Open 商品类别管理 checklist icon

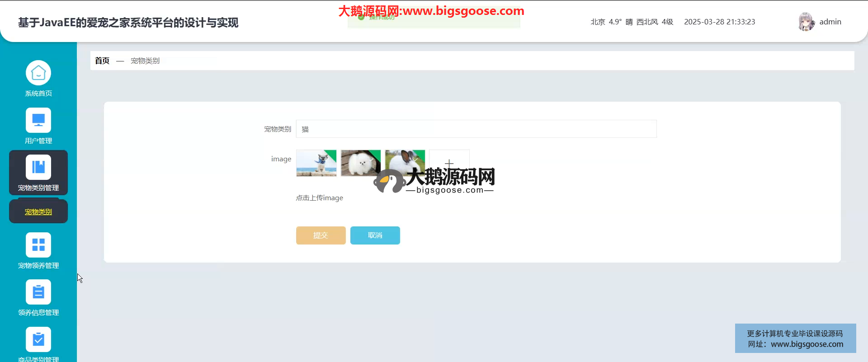(38, 339)
